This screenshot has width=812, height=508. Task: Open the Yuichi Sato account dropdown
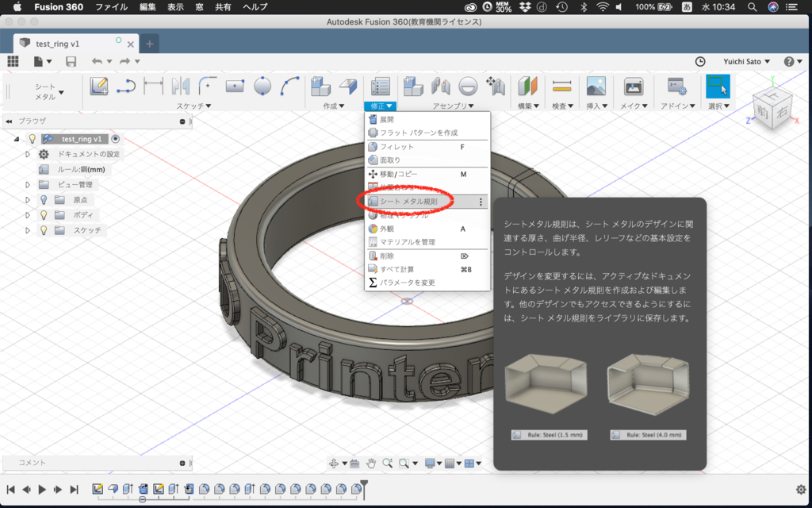[746, 61]
